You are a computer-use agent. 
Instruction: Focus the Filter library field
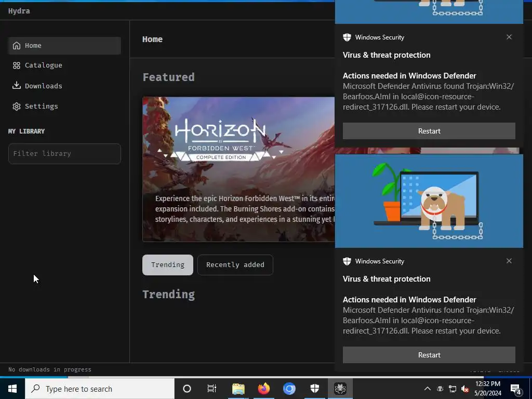(64, 154)
